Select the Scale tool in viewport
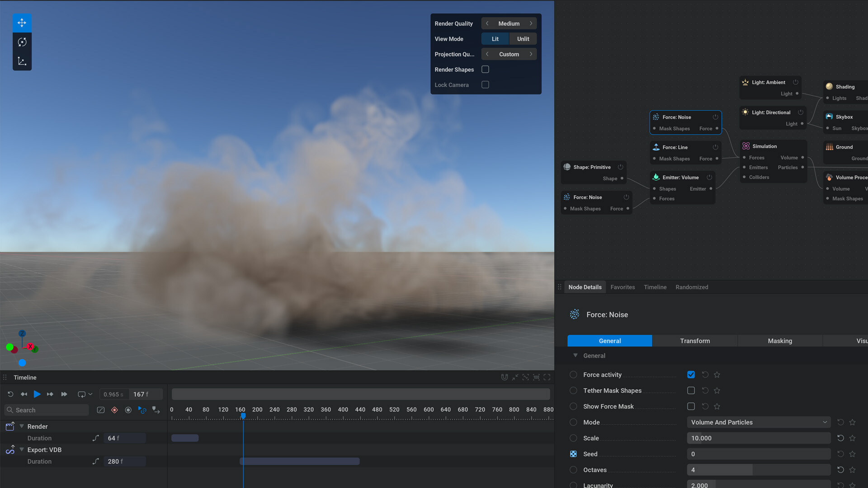The height and width of the screenshot is (488, 868). coord(22,61)
